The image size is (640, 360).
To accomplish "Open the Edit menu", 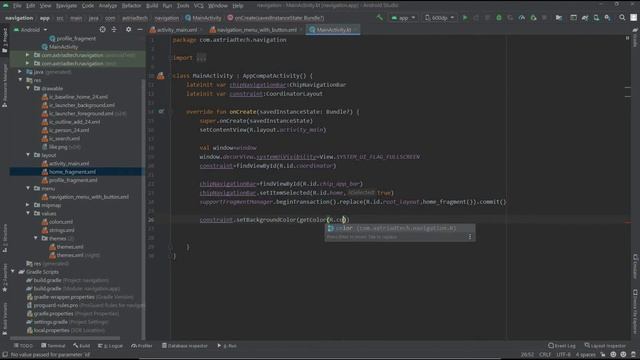I will [31, 6].
